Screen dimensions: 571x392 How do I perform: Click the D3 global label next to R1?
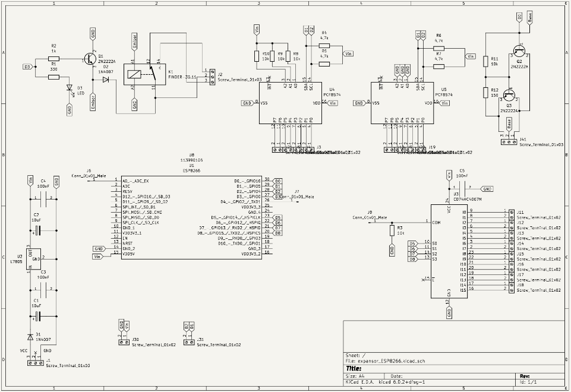[29, 67]
